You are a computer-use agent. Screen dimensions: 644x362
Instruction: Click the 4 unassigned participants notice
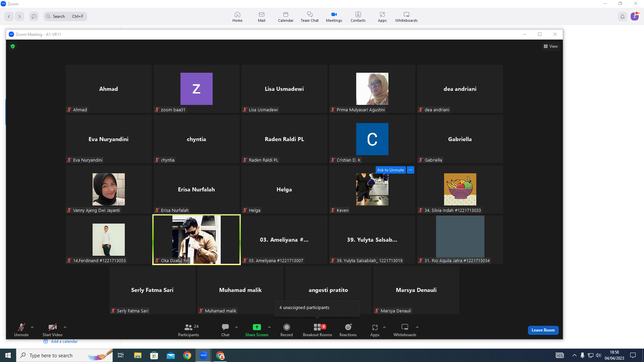coord(317,308)
